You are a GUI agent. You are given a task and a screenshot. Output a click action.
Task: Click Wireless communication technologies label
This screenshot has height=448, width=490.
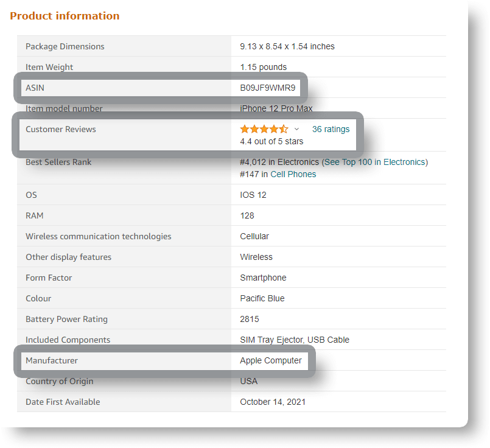[99, 236]
